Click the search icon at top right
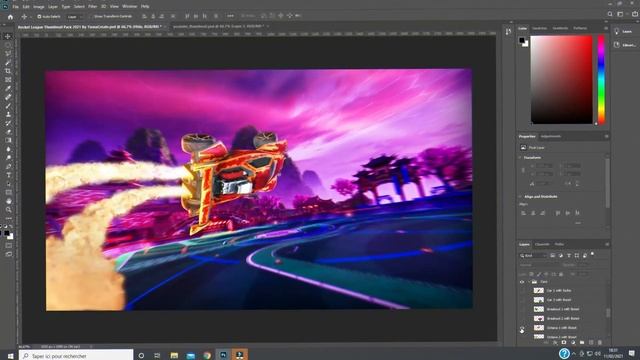Viewport: 640px width, 360px height. [610, 14]
